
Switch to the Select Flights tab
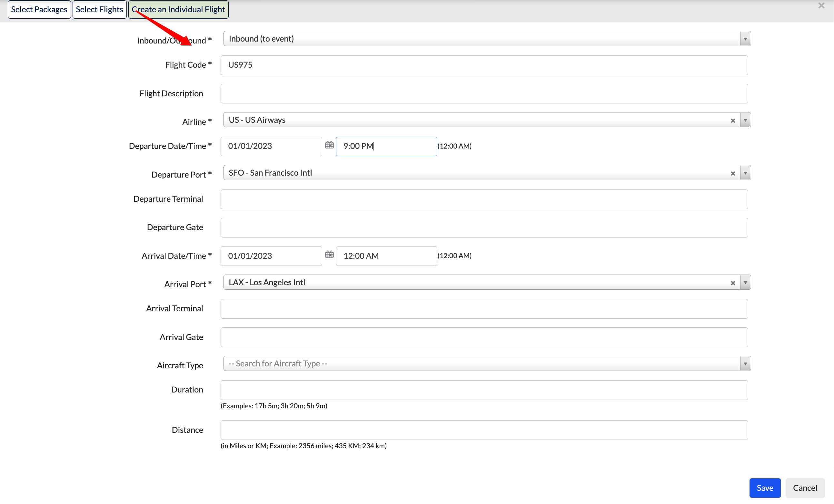point(100,9)
